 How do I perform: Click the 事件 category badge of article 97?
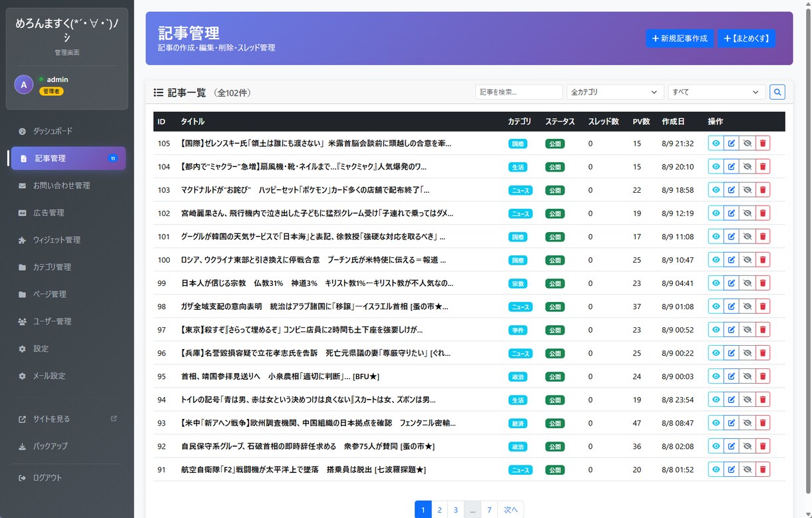pyautogui.click(x=517, y=330)
